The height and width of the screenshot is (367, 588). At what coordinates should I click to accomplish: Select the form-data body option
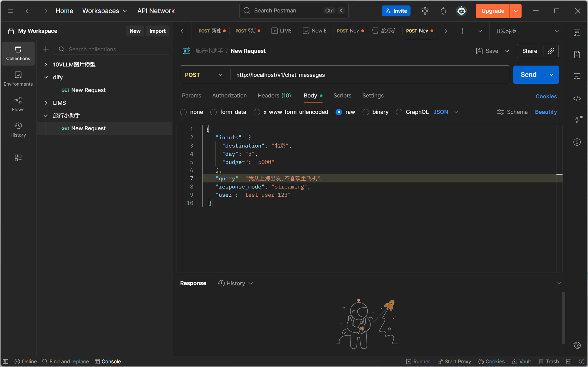point(214,112)
